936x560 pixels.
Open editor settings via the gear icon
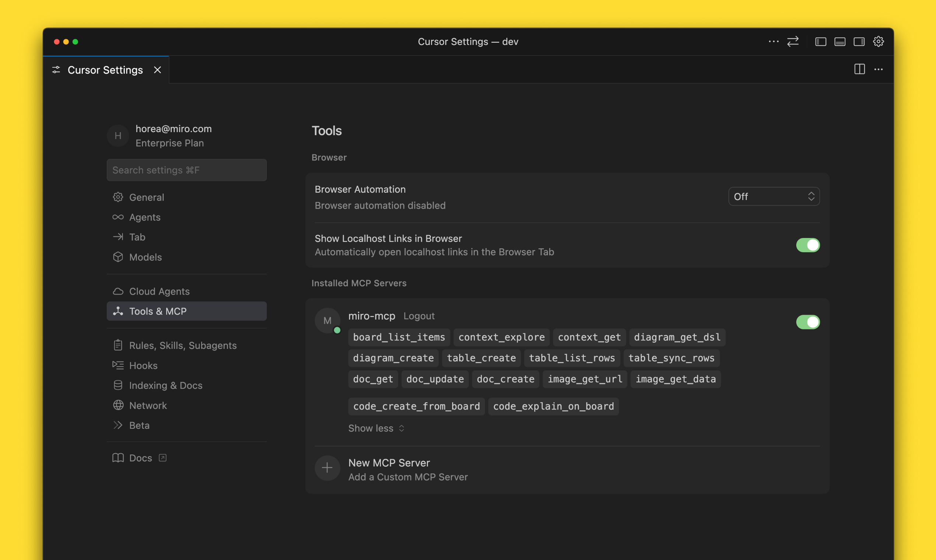[x=878, y=42]
